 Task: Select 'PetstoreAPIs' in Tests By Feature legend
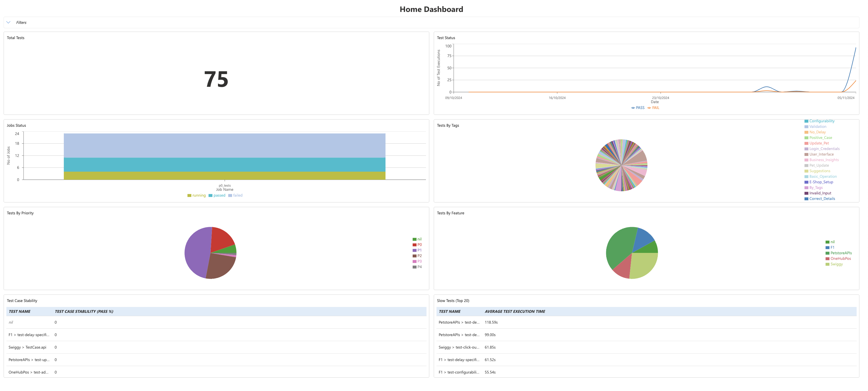pyautogui.click(x=840, y=253)
